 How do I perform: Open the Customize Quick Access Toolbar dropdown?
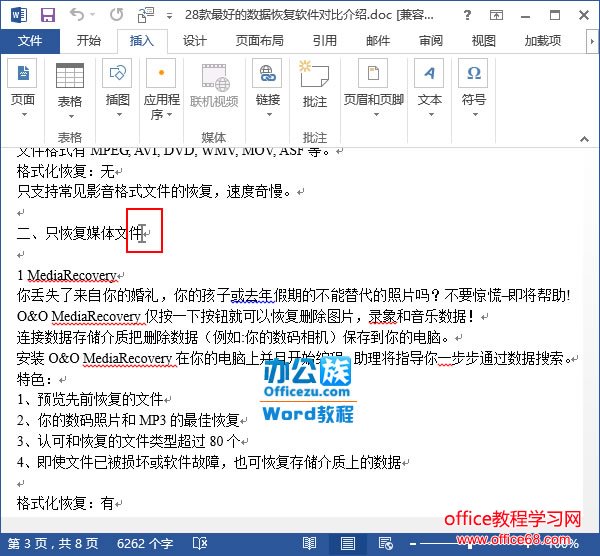tap(169, 16)
